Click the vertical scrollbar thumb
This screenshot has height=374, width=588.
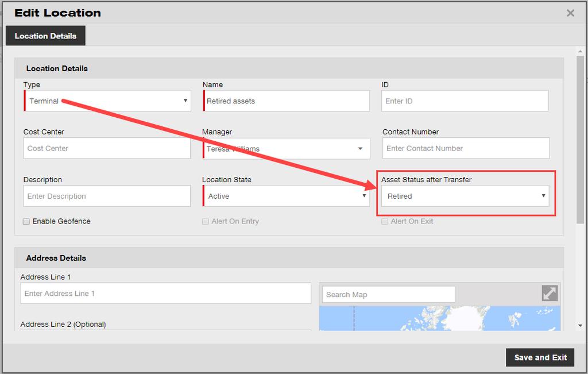click(580, 140)
